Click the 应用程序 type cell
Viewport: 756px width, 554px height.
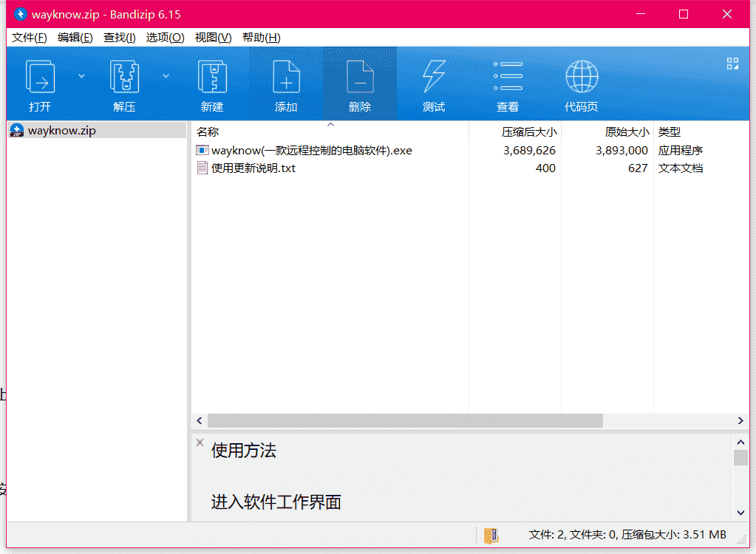681,151
